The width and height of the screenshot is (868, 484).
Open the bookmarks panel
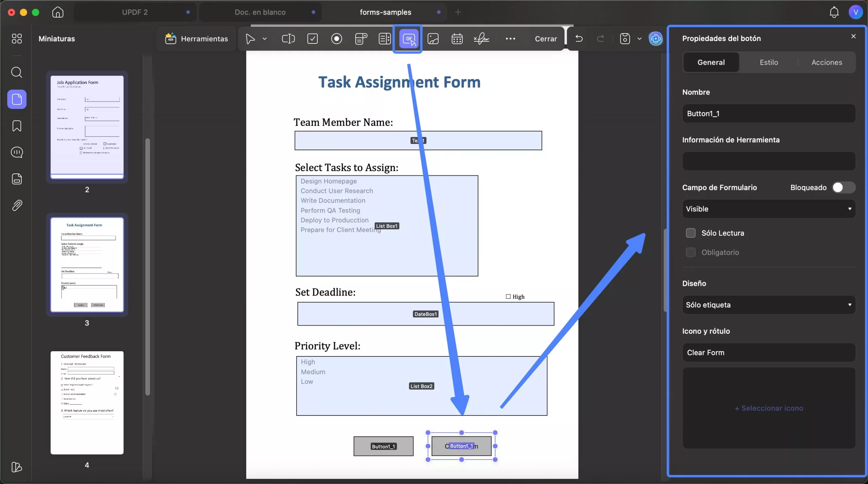[17, 126]
